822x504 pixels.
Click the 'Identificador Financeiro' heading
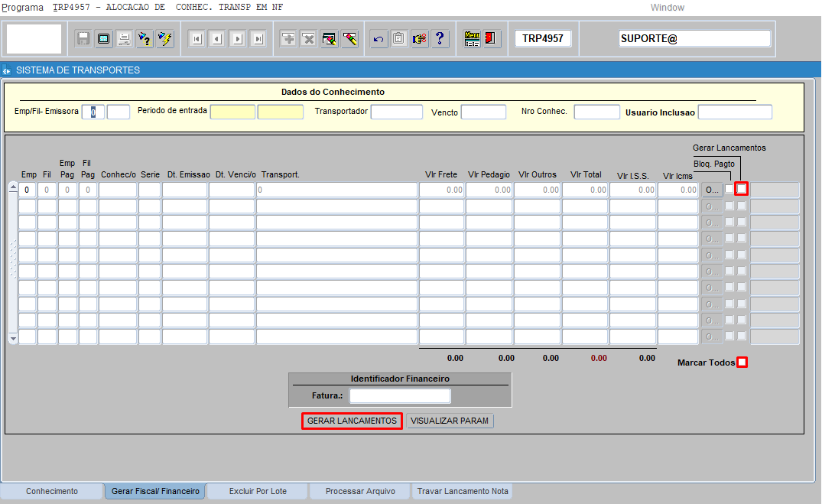(400, 379)
